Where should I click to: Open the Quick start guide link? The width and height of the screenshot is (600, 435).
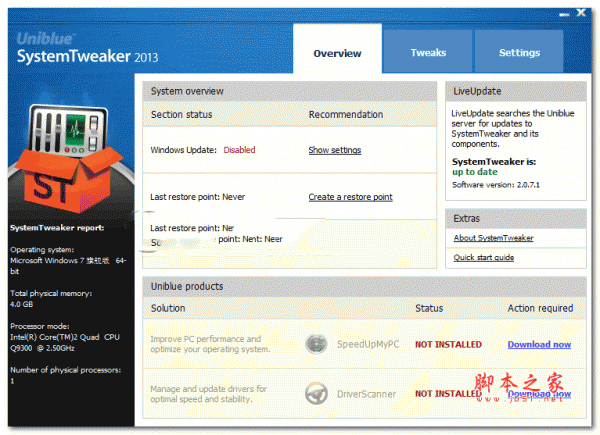pos(484,257)
